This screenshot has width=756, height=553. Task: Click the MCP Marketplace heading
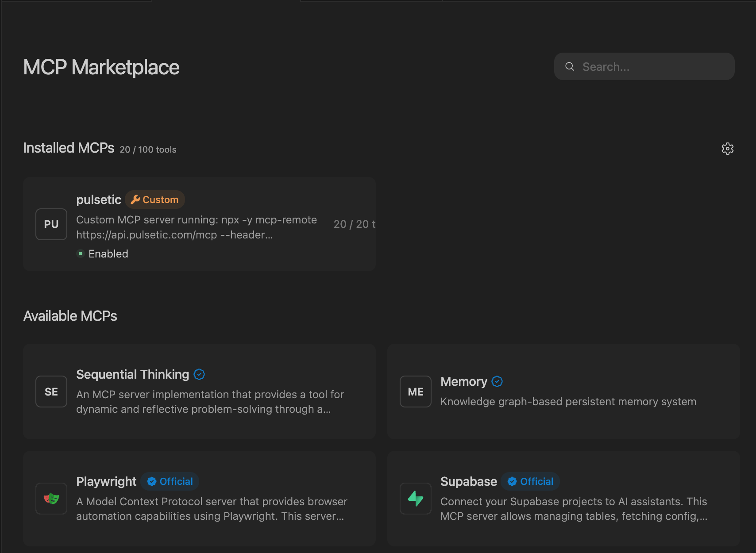pyautogui.click(x=101, y=67)
